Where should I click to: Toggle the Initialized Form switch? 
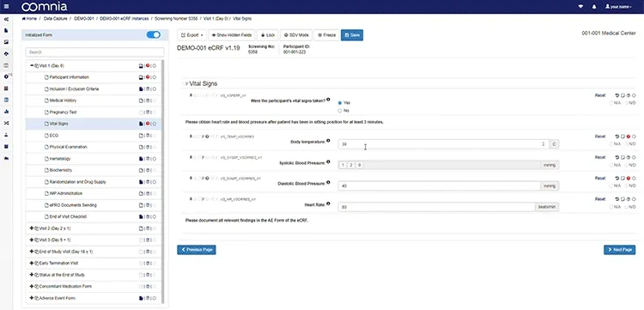pos(153,35)
